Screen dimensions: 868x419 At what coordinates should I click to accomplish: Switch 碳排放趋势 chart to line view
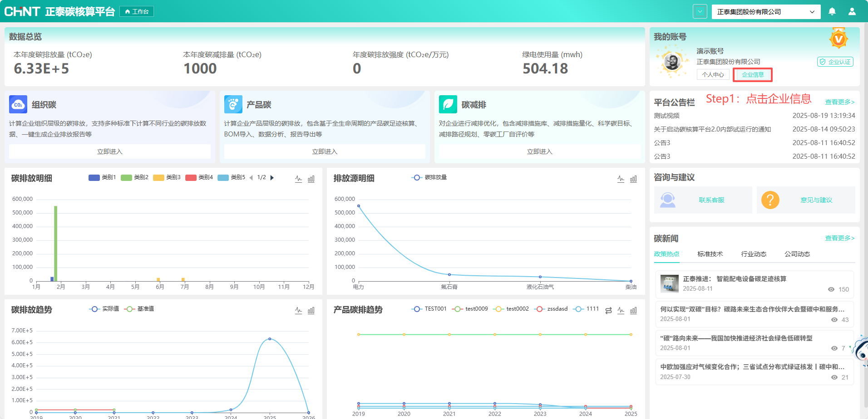[x=298, y=310]
